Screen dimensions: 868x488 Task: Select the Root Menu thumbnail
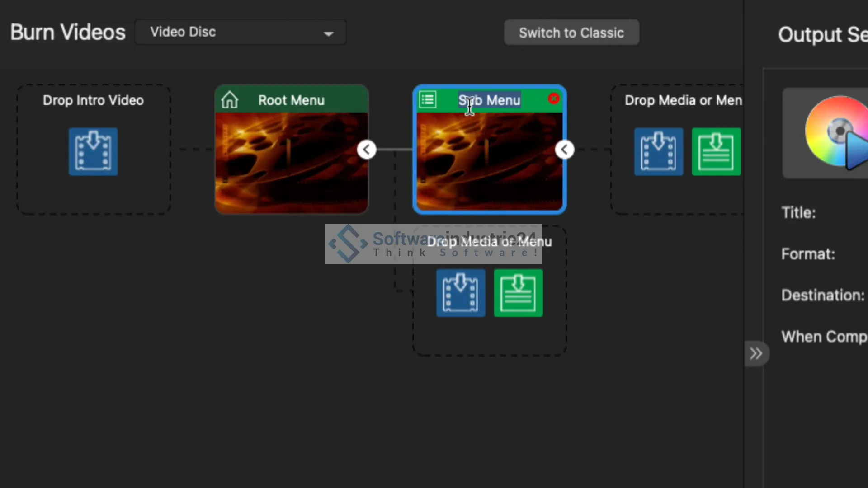(x=292, y=163)
